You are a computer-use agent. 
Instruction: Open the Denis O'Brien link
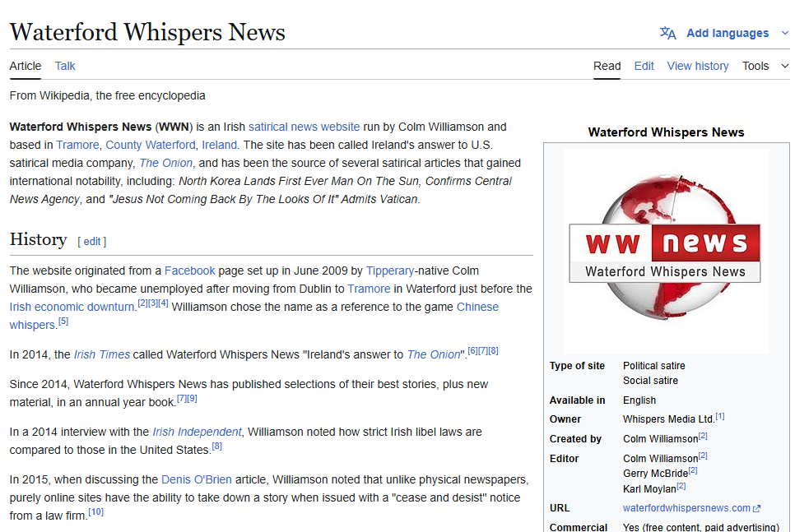196,479
